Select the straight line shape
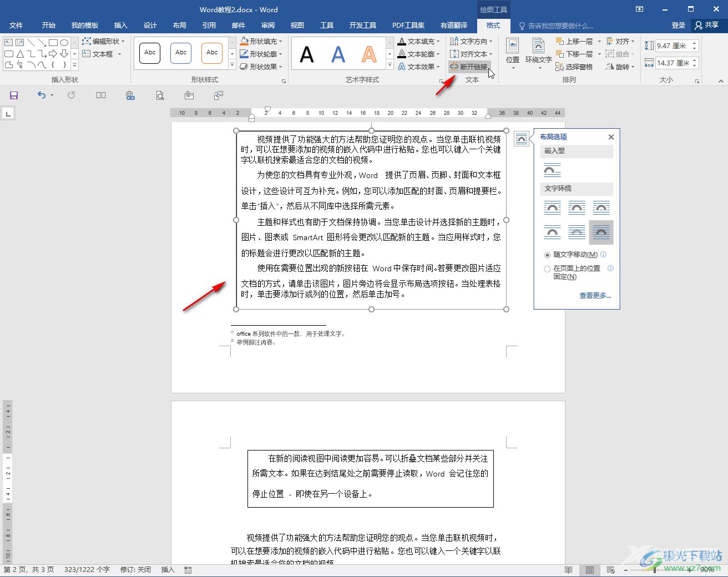This screenshot has width=728, height=577. [31, 42]
